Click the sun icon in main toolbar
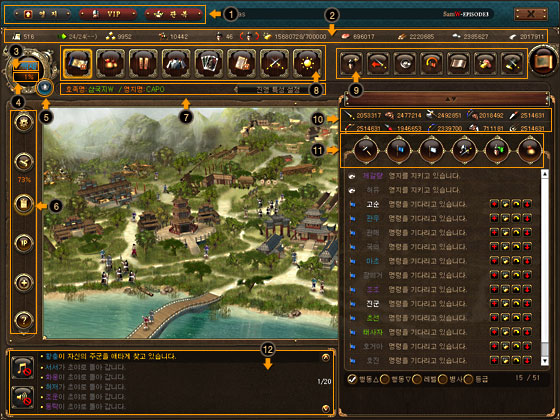 tap(307, 64)
